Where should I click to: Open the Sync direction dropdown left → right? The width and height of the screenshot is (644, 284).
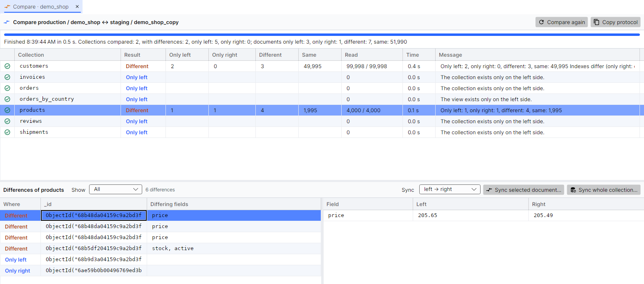449,189
